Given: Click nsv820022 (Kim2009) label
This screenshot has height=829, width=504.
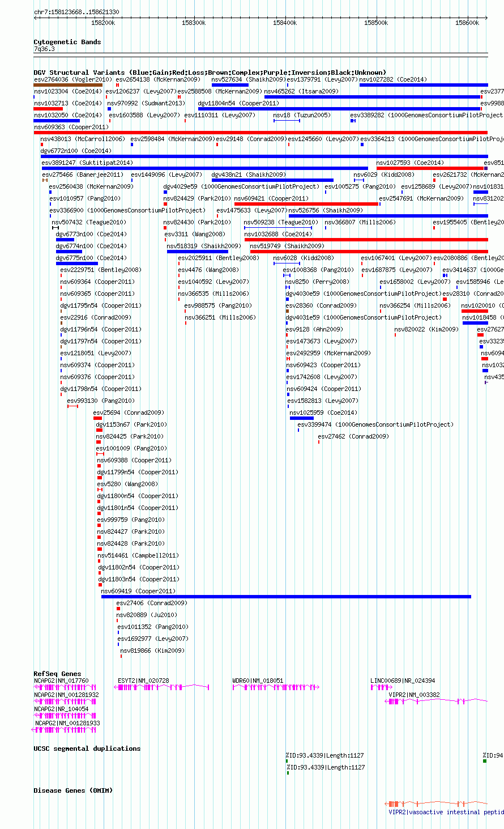Looking at the screenshot, I should tap(426, 329).
